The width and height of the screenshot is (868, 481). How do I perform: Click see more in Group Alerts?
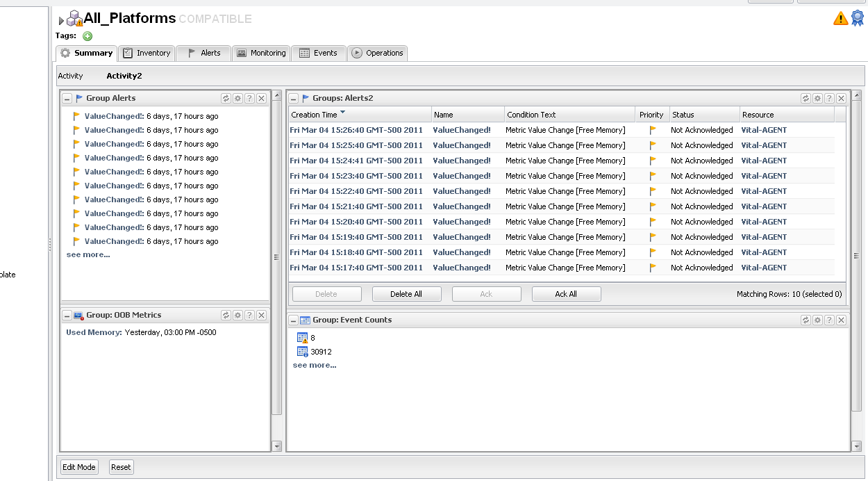pos(88,254)
